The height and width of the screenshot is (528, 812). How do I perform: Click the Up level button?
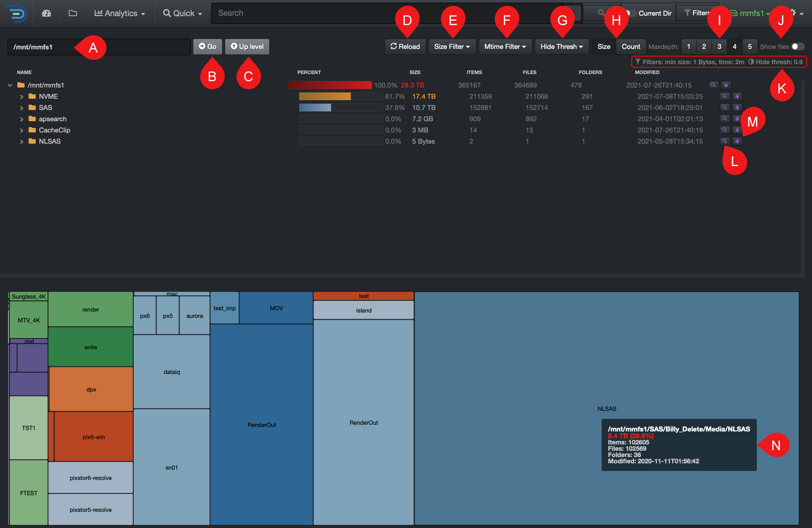(x=247, y=46)
